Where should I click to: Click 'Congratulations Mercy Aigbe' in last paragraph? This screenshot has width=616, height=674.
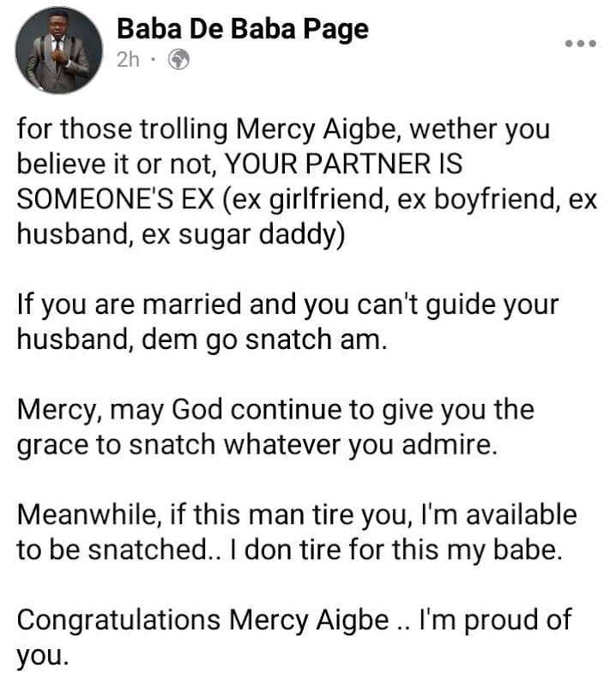point(203,620)
